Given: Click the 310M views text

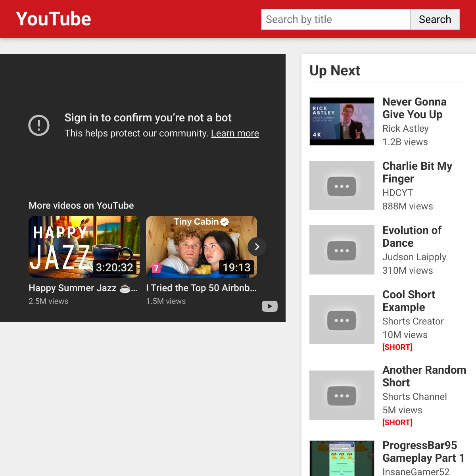Looking at the screenshot, I should tap(408, 271).
